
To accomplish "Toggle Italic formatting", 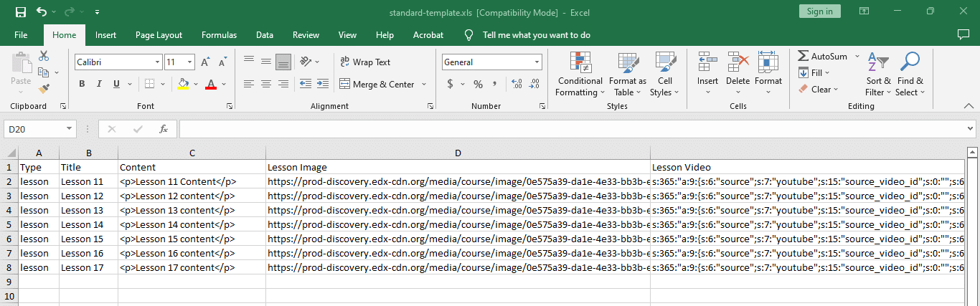I will (x=99, y=85).
